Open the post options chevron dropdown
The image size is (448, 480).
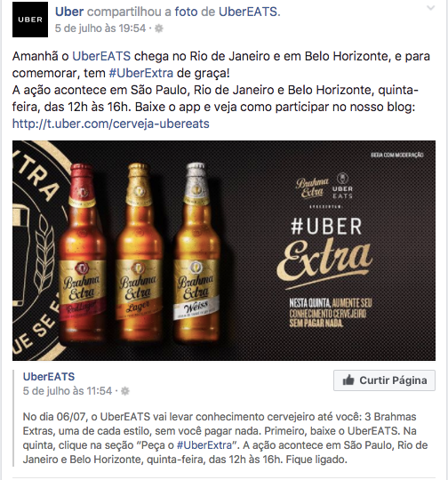pyautogui.click(x=430, y=8)
